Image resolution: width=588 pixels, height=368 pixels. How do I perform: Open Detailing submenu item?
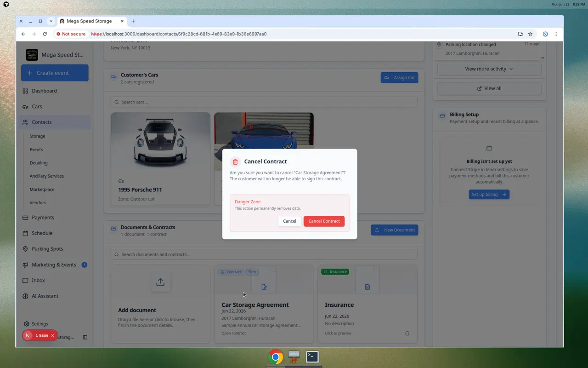39,163
